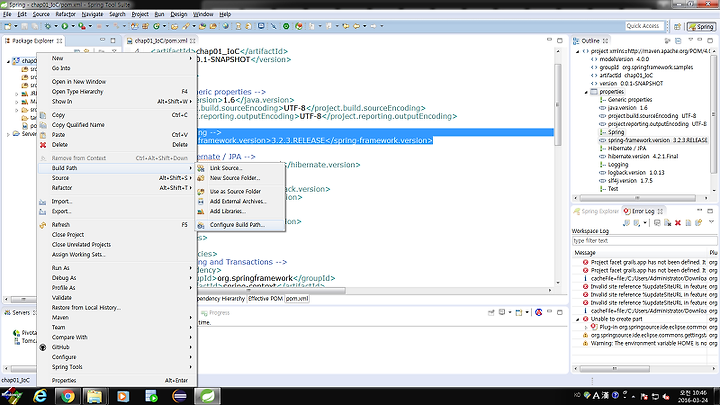Click the Chrome icon in taskbar
This screenshot has width=720, height=405.
pos(68,396)
